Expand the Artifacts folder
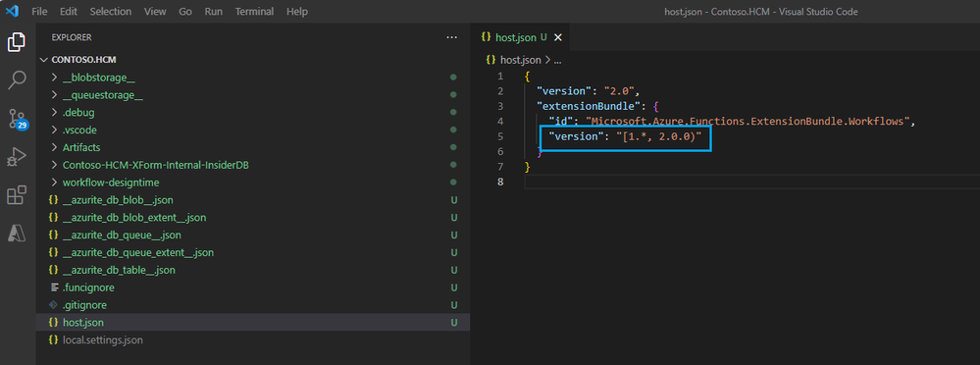Screen dimensions: 980x365 tap(54, 147)
